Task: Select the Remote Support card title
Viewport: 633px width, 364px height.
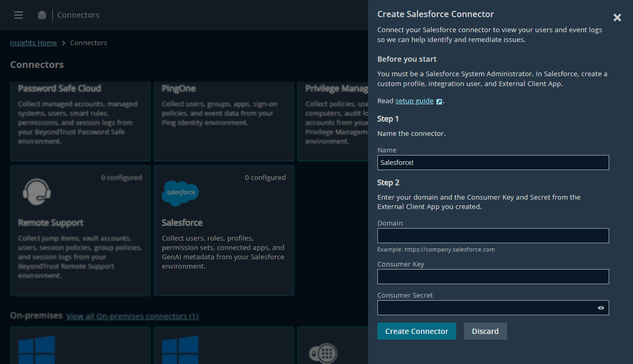Action: click(x=51, y=223)
